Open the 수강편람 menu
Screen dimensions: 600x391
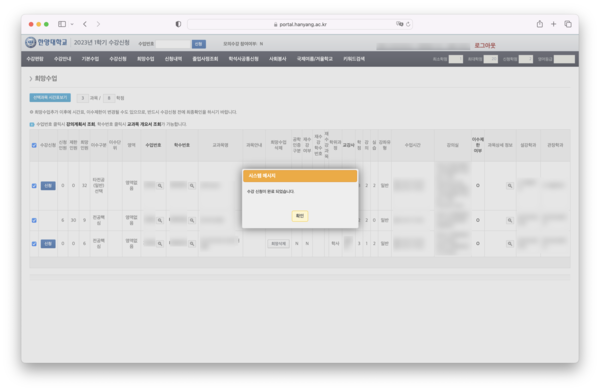pos(35,59)
